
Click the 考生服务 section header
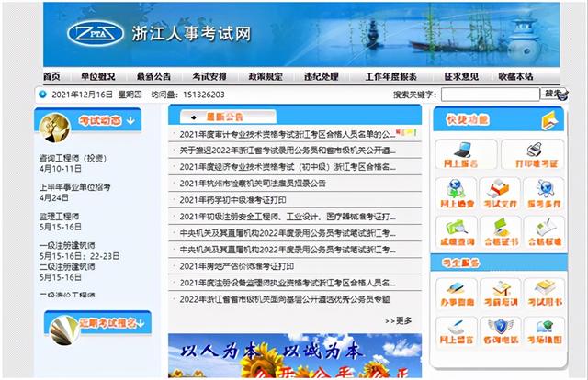pyautogui.click(x=499, y=263)
